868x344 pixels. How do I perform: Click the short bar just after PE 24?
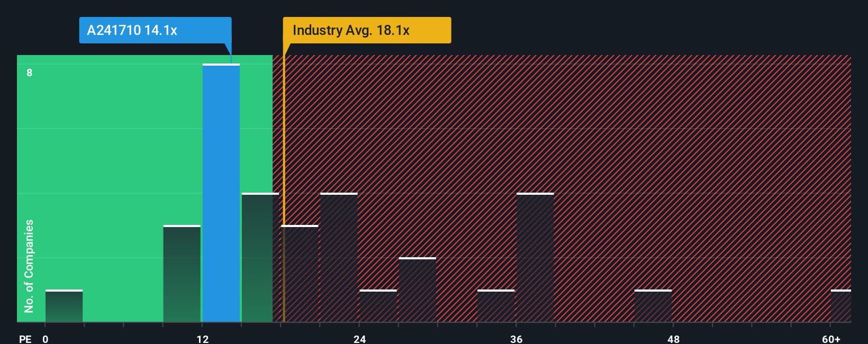tap(378, 306)
